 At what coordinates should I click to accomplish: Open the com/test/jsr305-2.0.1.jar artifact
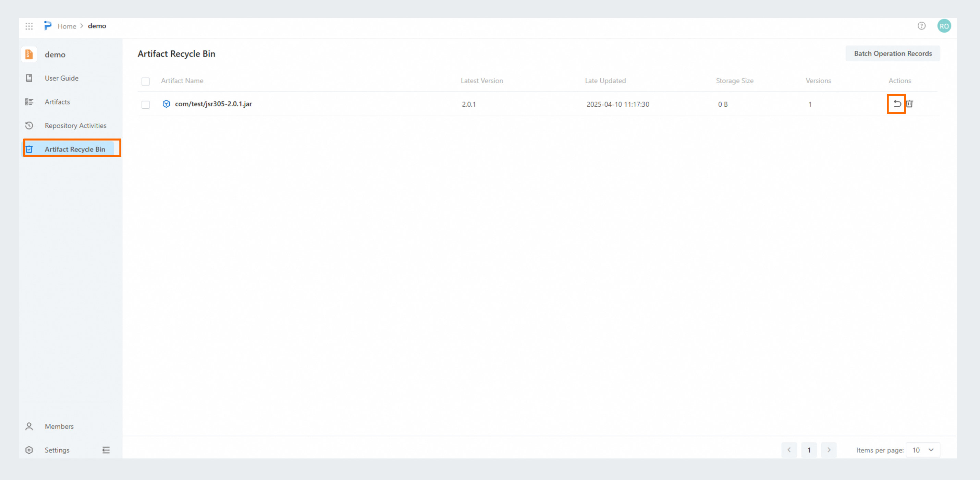pos(213,104)
